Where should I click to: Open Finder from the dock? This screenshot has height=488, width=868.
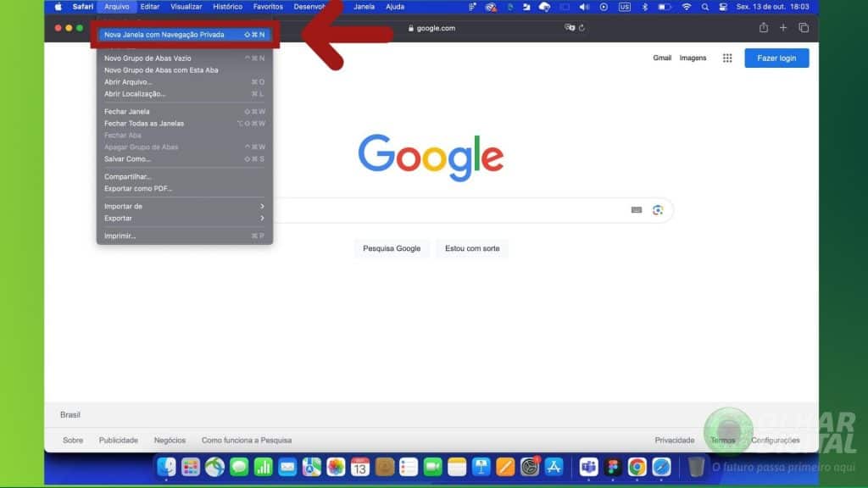point(166,467)
